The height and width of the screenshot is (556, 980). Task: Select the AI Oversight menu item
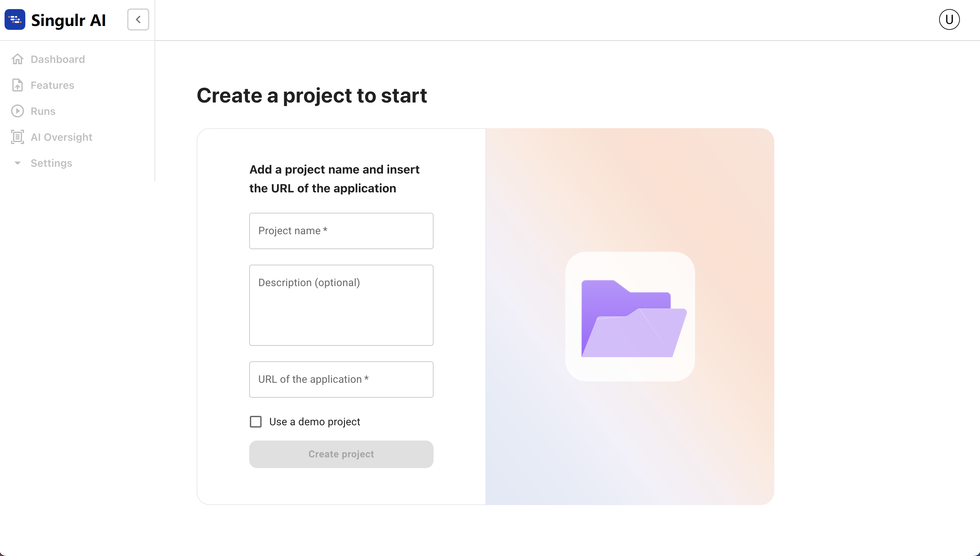[x=61, y=137]
